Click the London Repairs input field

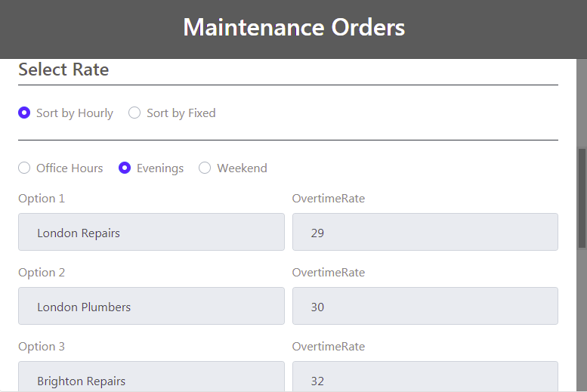click(151, 232)
